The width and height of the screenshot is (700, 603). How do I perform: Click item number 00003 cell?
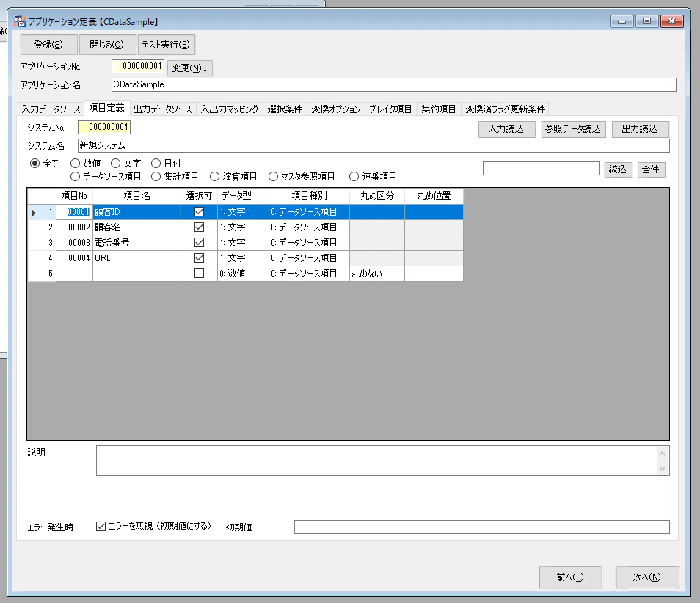point(74,243)
